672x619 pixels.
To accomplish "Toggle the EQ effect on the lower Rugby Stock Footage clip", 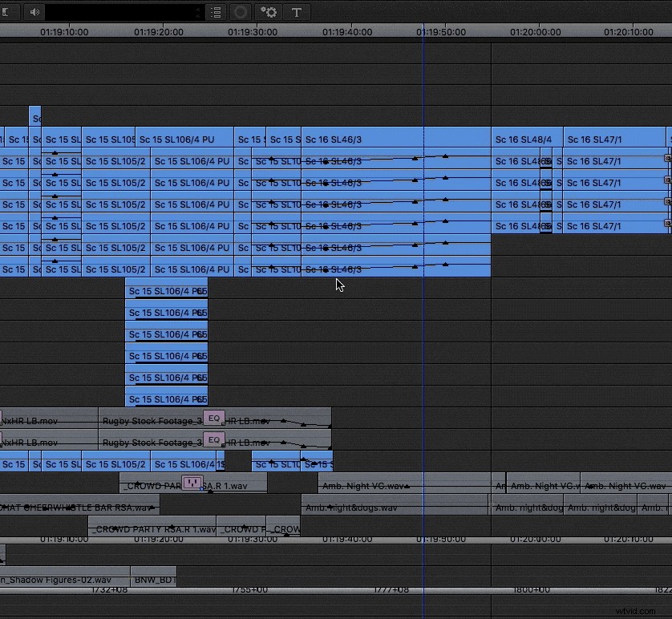I will pos(214,439).
